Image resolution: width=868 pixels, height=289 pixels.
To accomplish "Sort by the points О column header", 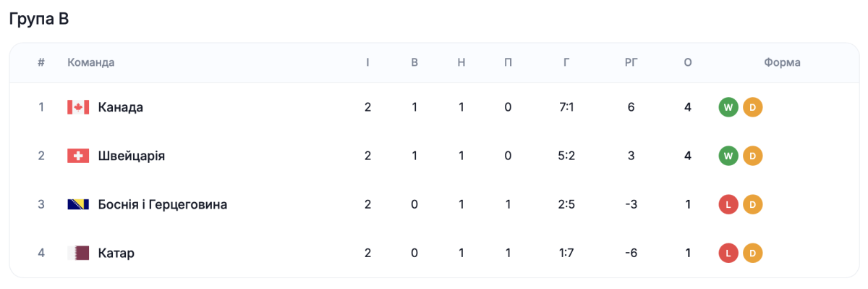I will tap(688, 62).
